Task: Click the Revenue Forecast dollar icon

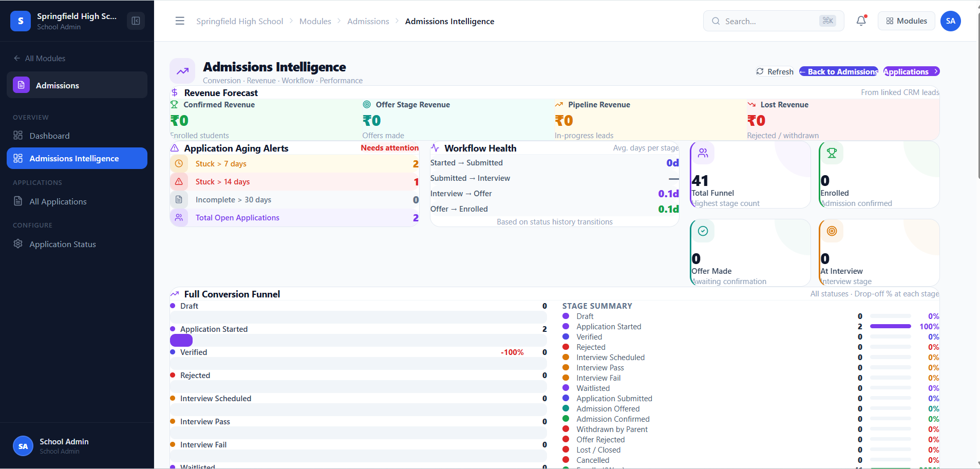Action: pyautogui.click(x=175, y=92)
